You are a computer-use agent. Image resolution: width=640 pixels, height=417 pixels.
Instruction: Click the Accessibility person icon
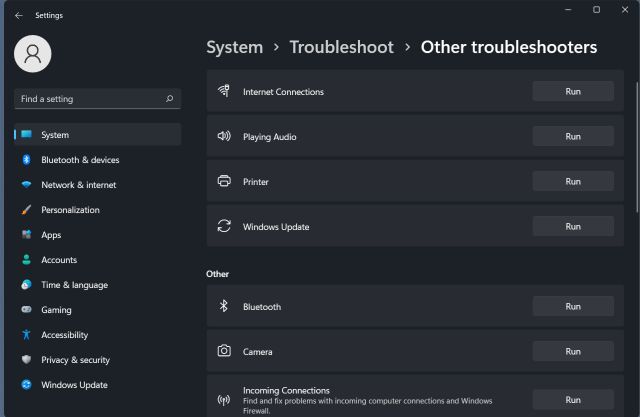pyautogui.click(x=26, y=335)
